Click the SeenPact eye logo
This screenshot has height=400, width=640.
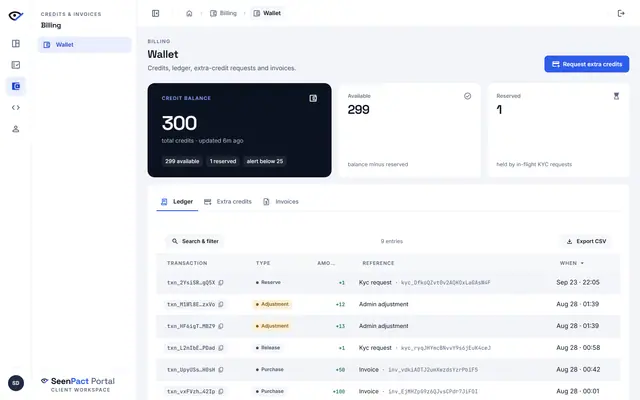16,16
